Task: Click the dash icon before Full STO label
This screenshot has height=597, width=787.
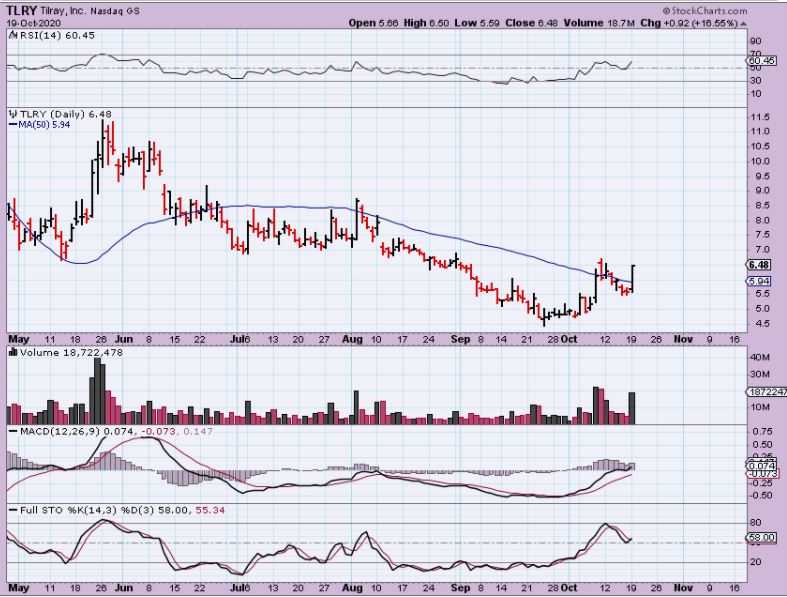Action: point(13,510)
